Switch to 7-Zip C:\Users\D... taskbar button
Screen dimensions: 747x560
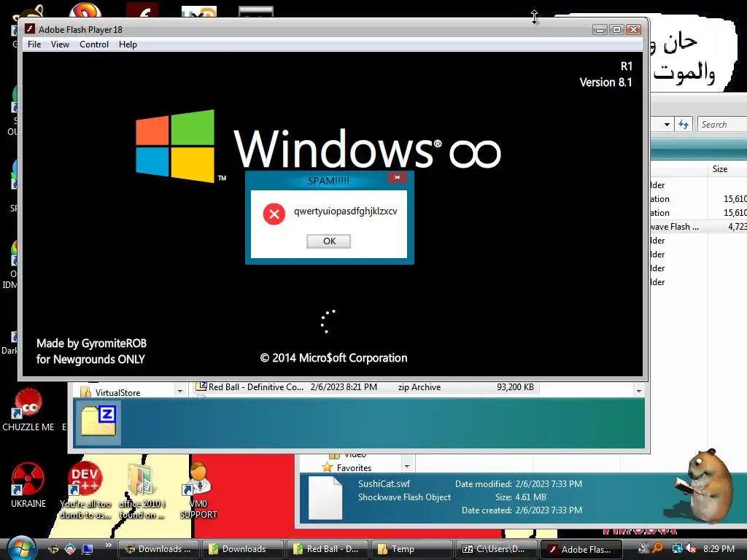[x=495, y=549]
